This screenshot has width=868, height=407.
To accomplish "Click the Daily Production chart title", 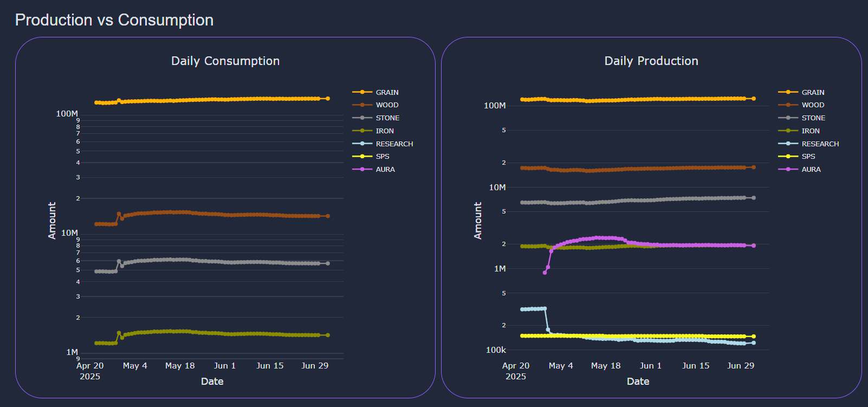I will coord(651,61).
